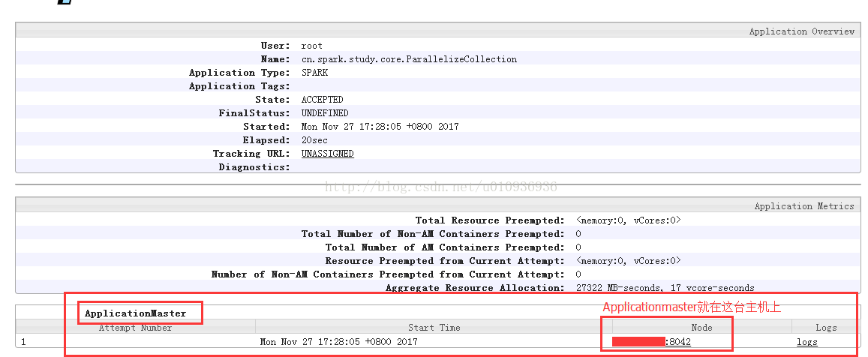Select the elapsed value 20sec
Viewport: 868px width, 357px height.
(x=314, y=140)
